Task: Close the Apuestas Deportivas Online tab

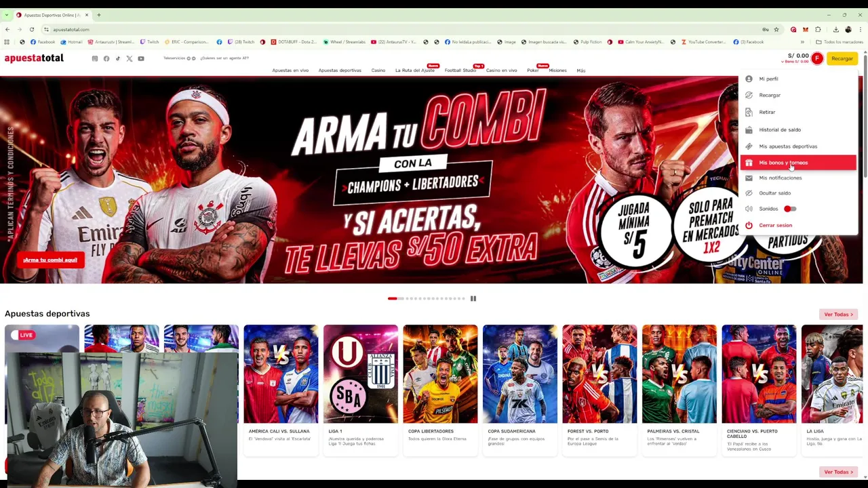Action: [86, 15]
